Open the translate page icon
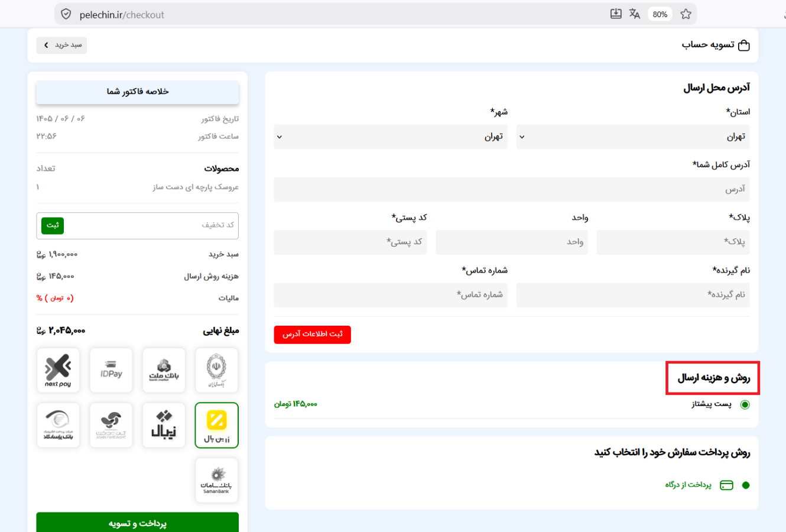This screenshot has height=532, width=786. 635,14
